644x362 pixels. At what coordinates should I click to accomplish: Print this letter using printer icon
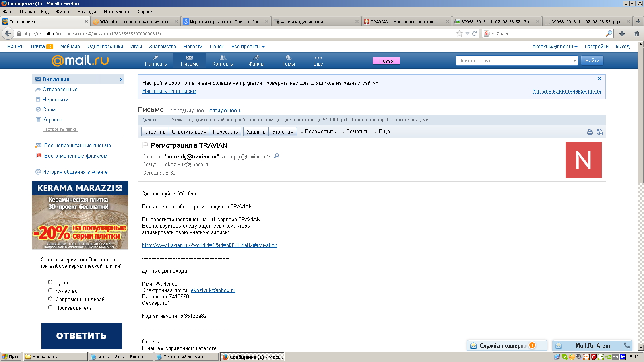coord(590,132)
